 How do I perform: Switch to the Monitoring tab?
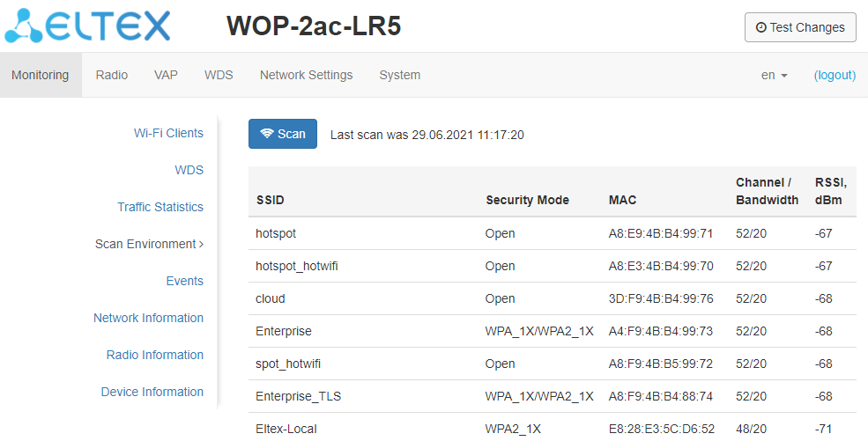40,75
